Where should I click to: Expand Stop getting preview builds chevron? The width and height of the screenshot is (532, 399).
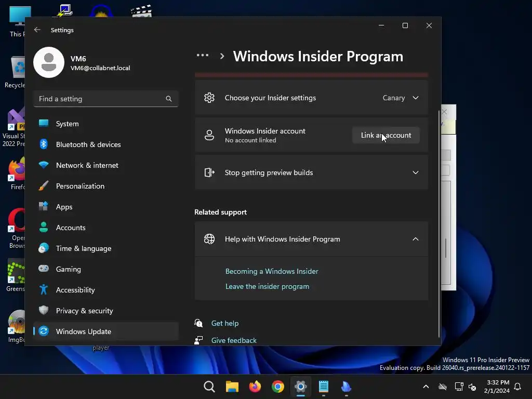(x=415, y=172)
